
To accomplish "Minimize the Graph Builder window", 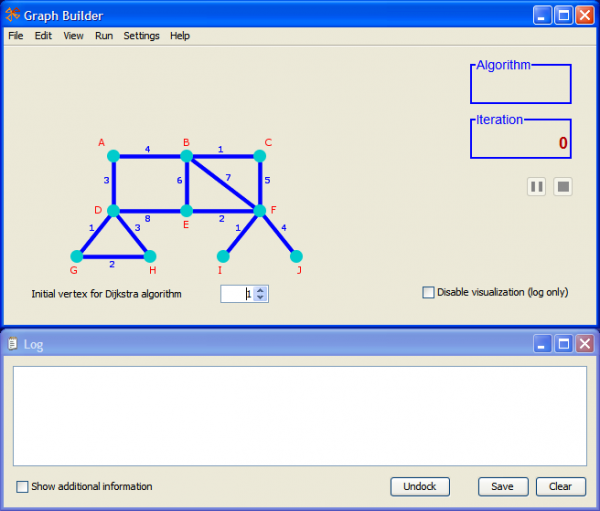I will click(x=542, y=16).
